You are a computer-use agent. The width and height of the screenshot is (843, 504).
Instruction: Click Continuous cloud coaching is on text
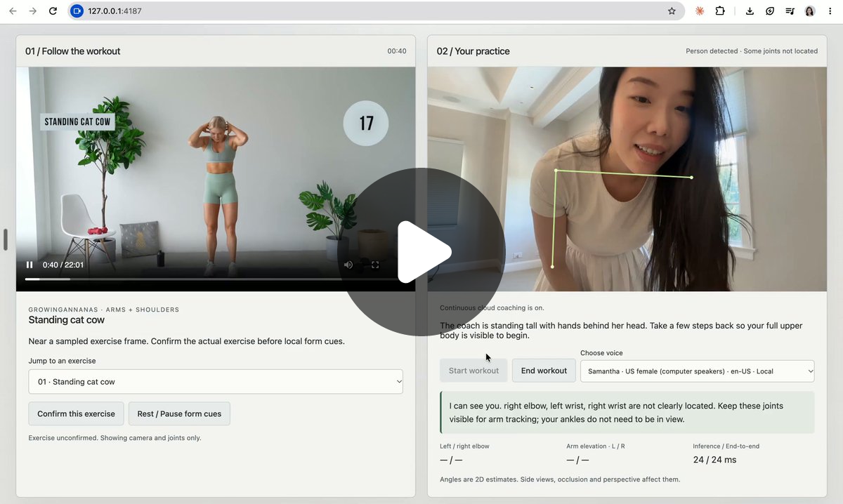pyautogui.click(x=492, y=308)
